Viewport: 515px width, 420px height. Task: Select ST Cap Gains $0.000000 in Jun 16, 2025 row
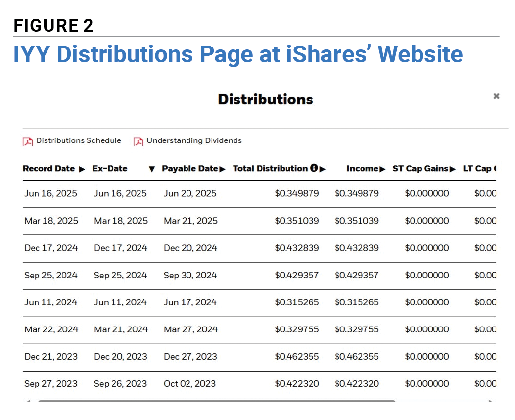click(x=427, y=194)
